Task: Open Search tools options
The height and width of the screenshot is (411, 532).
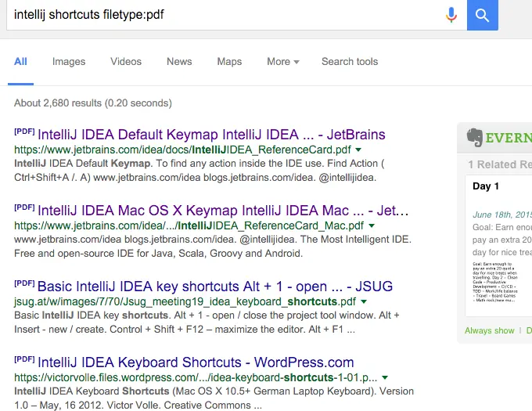Action: click(349, 62)
